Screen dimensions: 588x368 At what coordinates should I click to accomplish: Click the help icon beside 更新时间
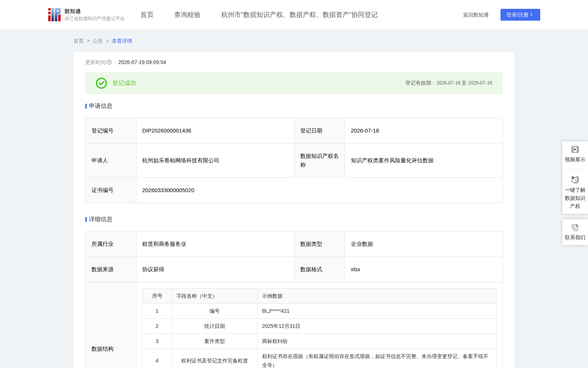(109, 62)
